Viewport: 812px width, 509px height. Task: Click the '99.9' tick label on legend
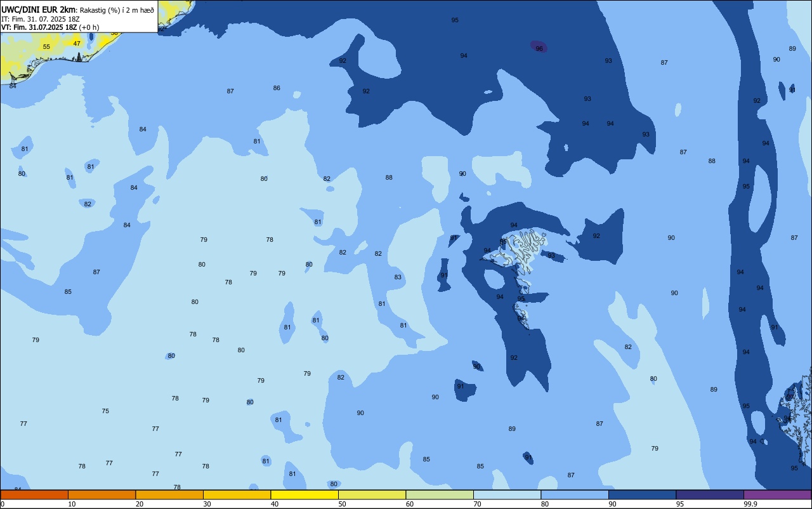point(750,504)
